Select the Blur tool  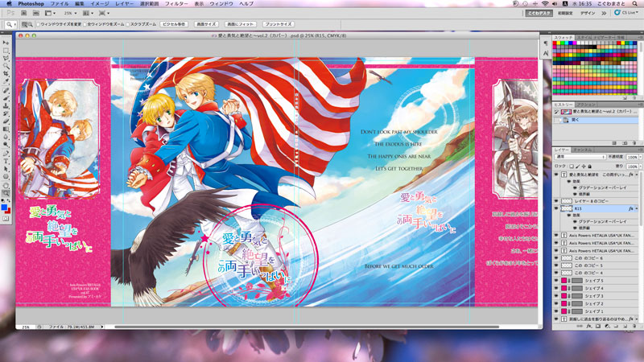tap(6, 137)
